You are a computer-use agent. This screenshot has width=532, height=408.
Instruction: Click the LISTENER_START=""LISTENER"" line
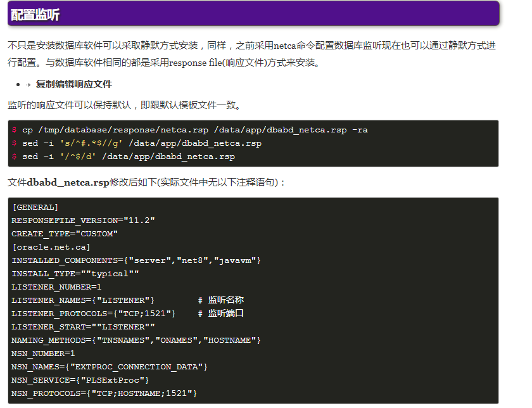(x=83, y=327)
